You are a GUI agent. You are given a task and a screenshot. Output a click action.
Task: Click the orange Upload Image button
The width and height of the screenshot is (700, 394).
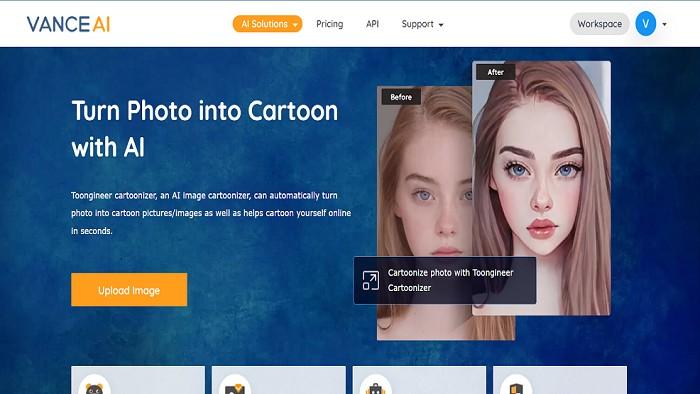coord(129,290)
